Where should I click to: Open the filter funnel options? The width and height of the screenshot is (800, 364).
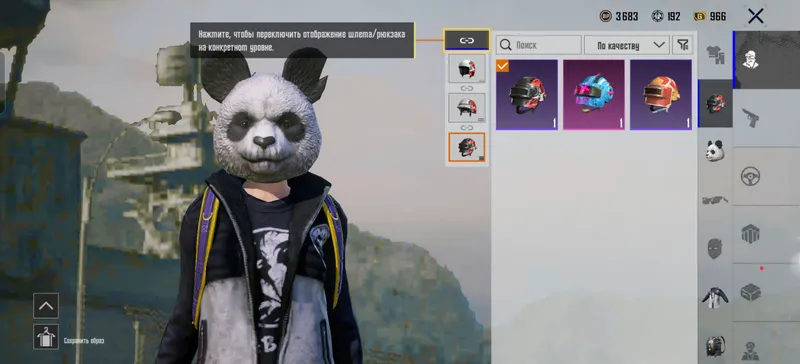(683, 45)
